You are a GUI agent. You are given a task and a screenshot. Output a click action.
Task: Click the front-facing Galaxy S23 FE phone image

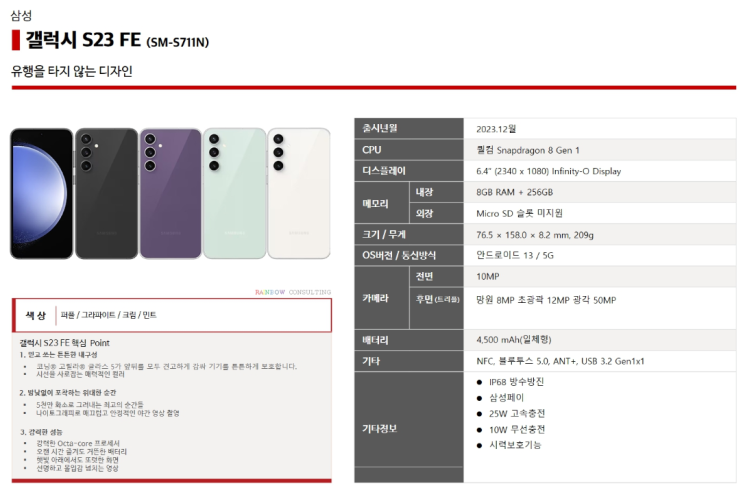coord(42,193)
